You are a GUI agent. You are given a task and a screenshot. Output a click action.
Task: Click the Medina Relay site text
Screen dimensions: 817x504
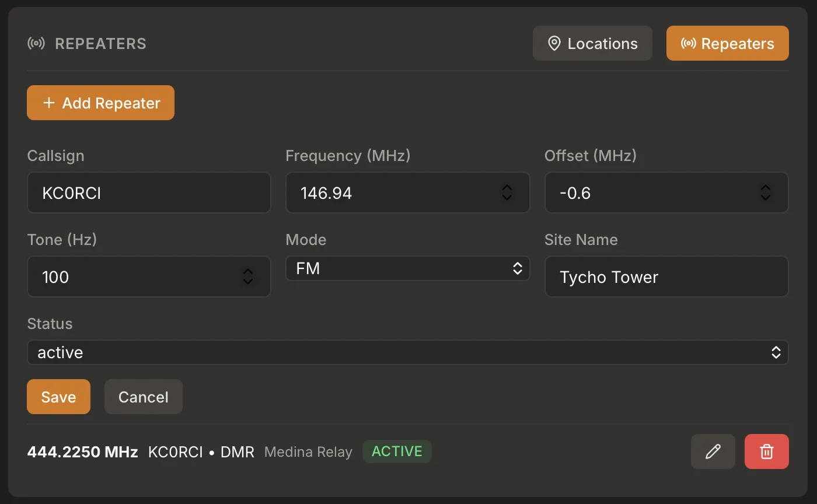click(308, 452)
